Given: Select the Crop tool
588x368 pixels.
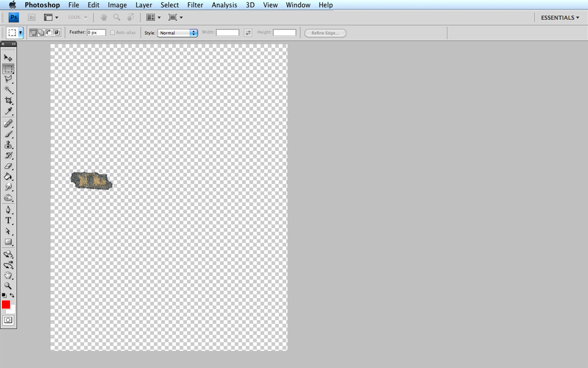Looking at the screenshot, I should click(8, 100).
